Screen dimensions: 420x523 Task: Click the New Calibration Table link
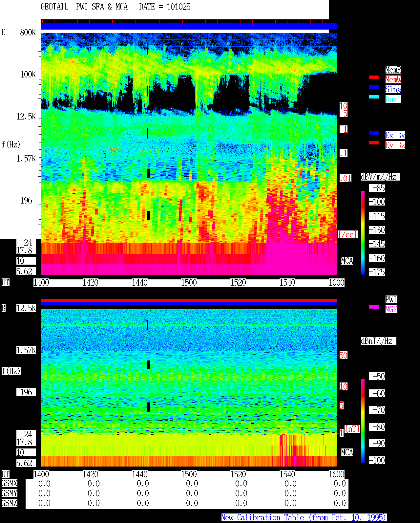304,518
